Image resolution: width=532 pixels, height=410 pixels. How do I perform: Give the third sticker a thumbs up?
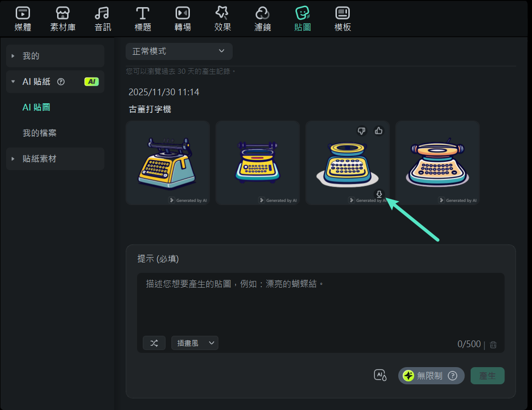(378, 130)
